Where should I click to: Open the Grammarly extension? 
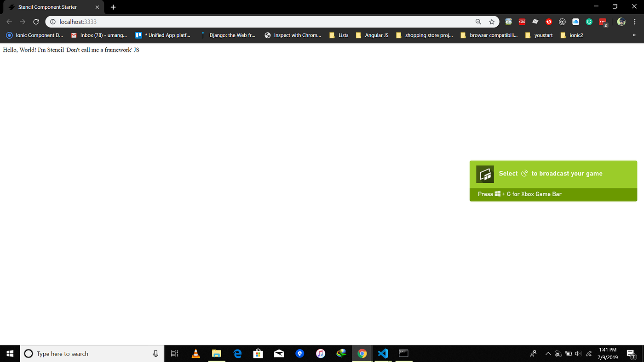pyautogui.click(x=589, y=22)
